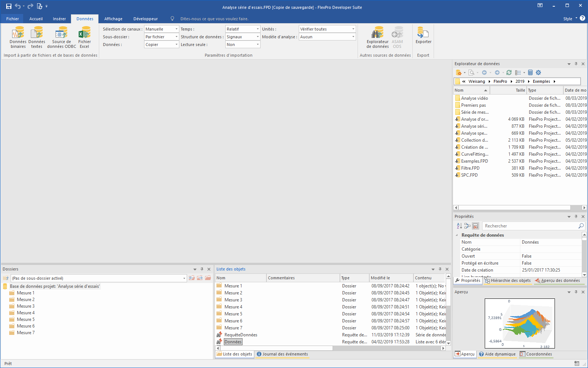Click the categorized grouping icon in Propriétés
Viewport: 588px width, 368px height.
click(x=467, y=226)
